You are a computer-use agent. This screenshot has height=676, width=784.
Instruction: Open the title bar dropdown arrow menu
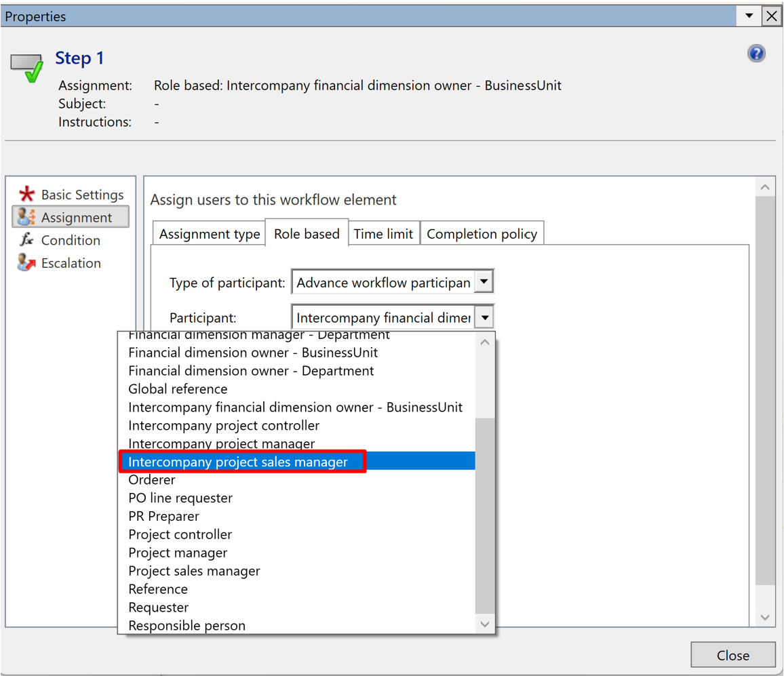(x=749, y=16)
